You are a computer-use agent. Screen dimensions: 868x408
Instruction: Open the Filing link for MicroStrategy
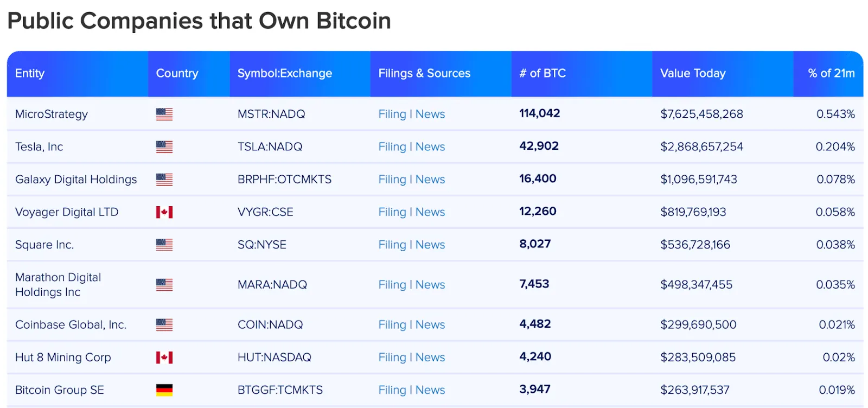pyautogui.click(x=392, y=114)
